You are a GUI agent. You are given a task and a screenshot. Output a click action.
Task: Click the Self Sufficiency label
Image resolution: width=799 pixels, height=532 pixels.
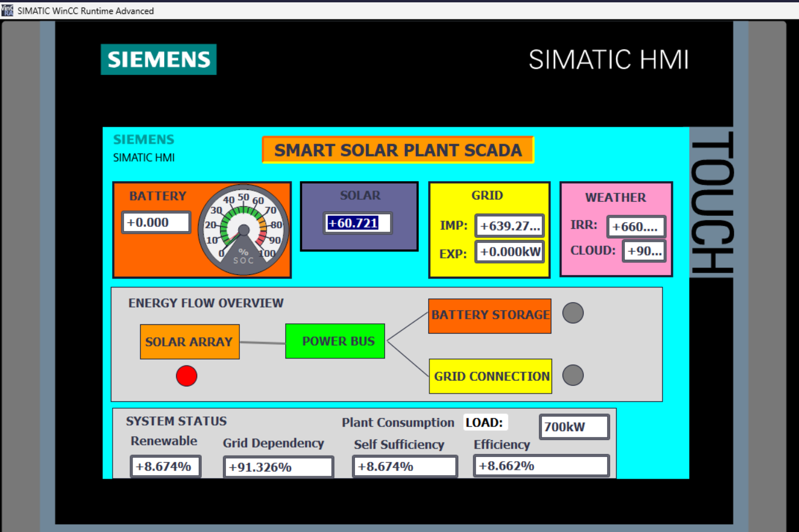[x=399, y=445]
